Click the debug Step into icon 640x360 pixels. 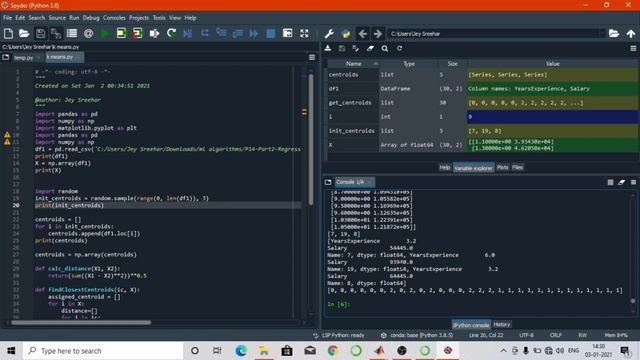[x=221, y=33]
